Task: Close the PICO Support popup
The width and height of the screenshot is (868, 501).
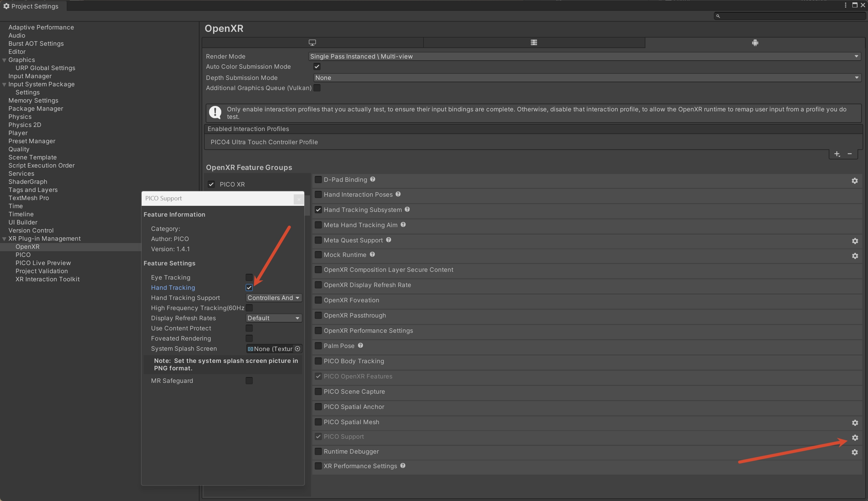Action: click(x=298, y=199)
